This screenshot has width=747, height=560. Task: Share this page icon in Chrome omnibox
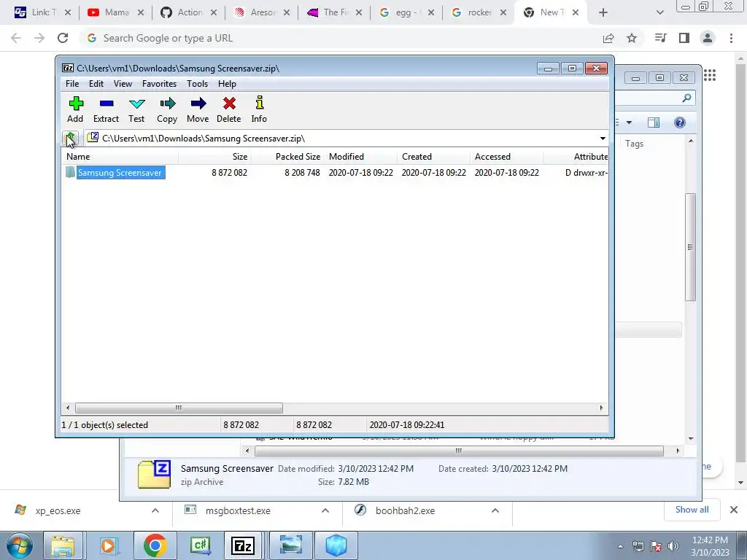608,38
